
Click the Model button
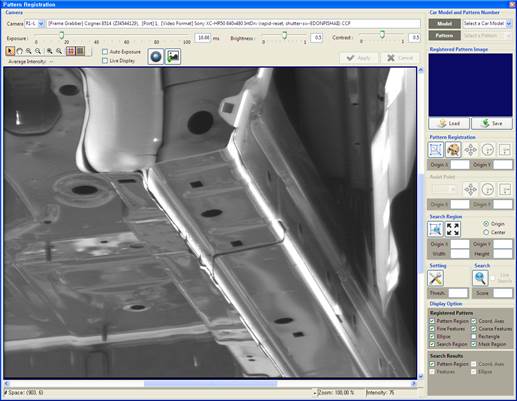[x=444, y=24]
